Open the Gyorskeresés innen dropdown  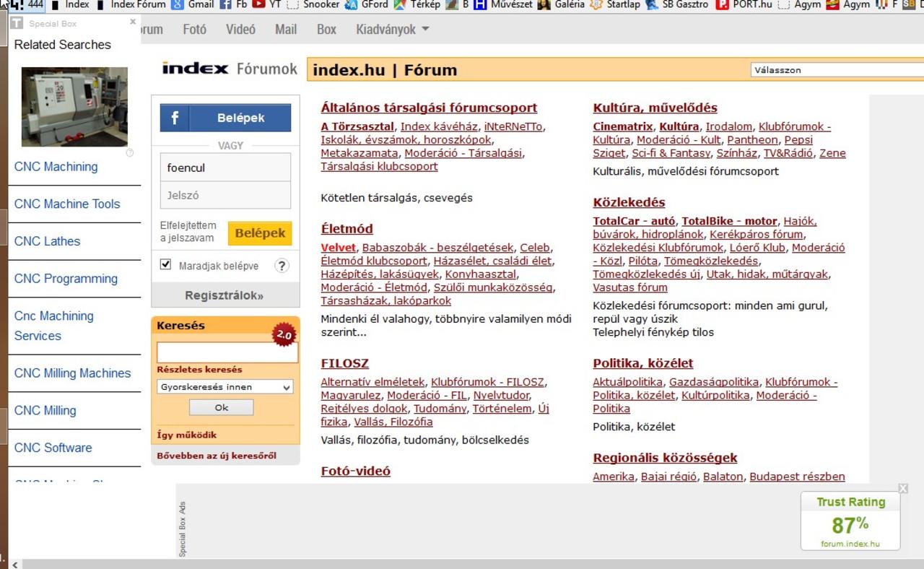click(225, 387)
